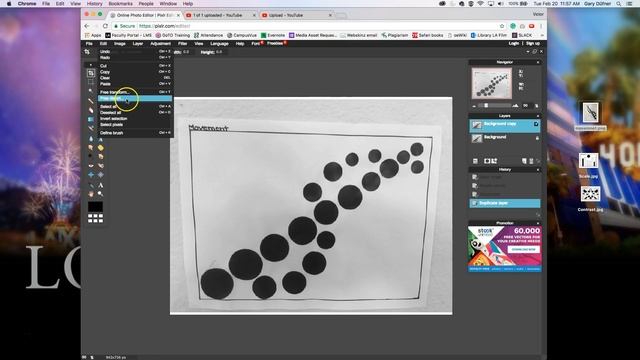Screen dimensions: 640x360
Task: Click the Sign up link
Action: click(x=533, y=44)
